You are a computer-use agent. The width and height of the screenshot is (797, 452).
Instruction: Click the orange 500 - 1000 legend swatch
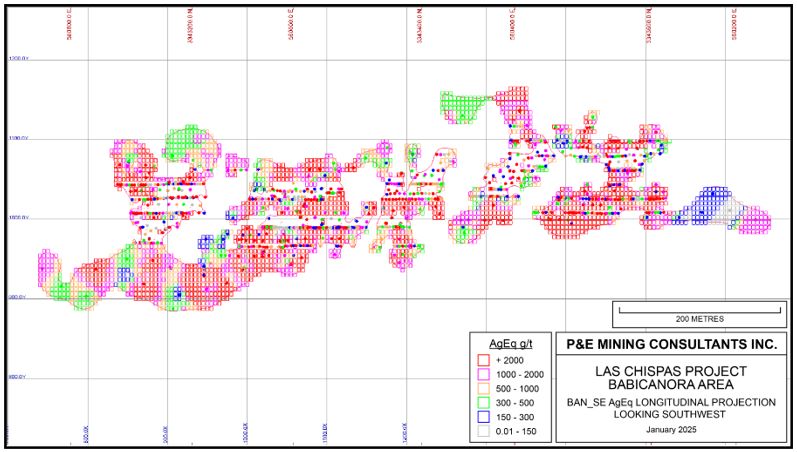tap(484, 388)
